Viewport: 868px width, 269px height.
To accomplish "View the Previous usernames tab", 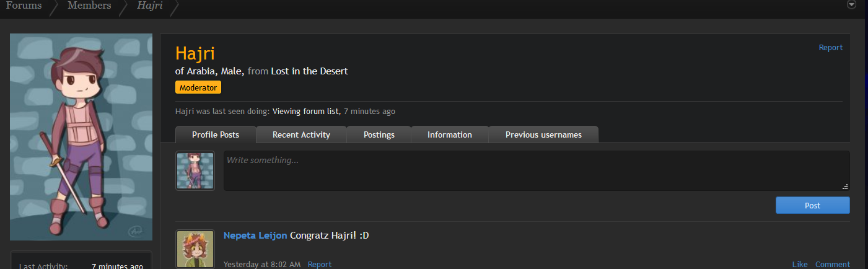I will (x=543, y=134).
